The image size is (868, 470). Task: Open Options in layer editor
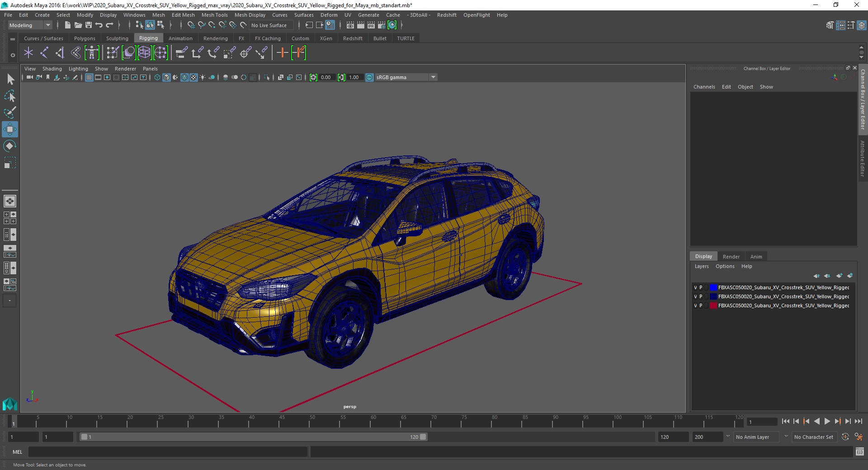[725, 266]
